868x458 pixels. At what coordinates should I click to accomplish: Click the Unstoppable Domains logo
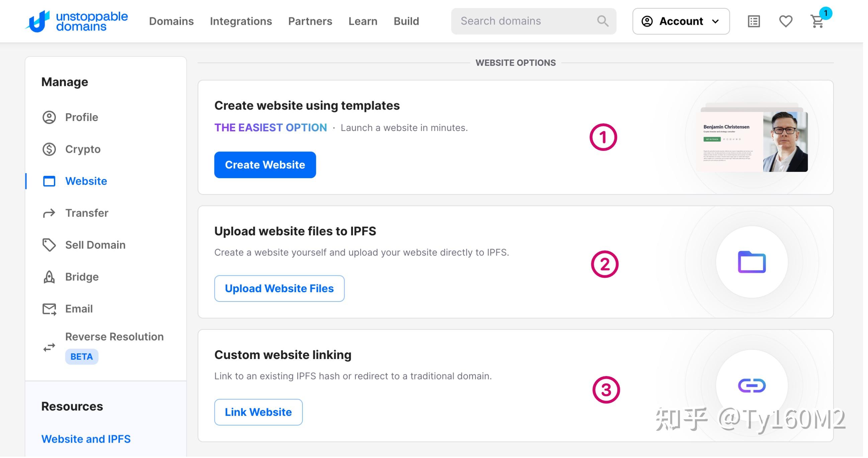(77, 21)
